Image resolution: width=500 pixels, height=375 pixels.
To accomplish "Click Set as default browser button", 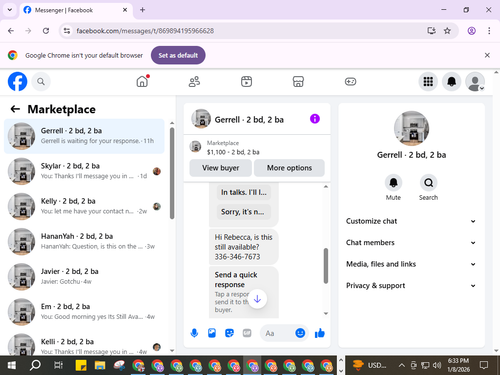I will click(178, 55).
